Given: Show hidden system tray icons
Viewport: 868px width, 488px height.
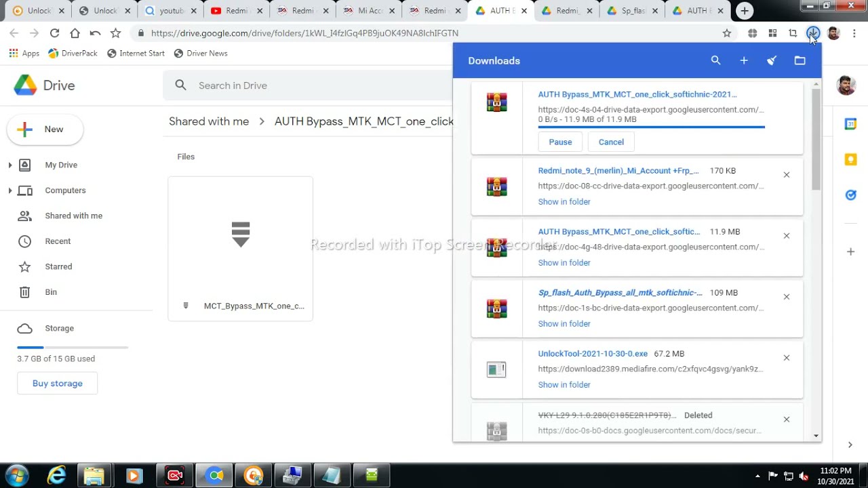Looking at the screenshot, I should click(x=757, y=476).
